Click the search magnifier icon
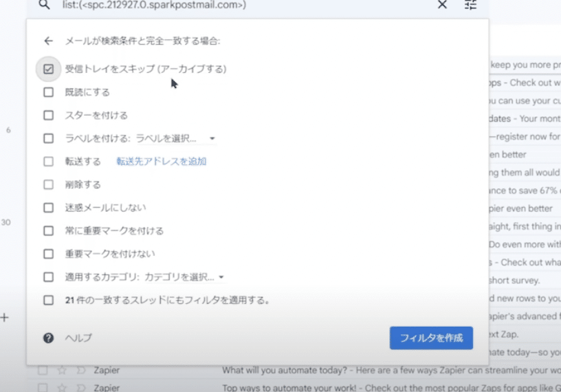The width and height of the screenshot is (561, 392). pyautogui.click(x=45, y=5)
